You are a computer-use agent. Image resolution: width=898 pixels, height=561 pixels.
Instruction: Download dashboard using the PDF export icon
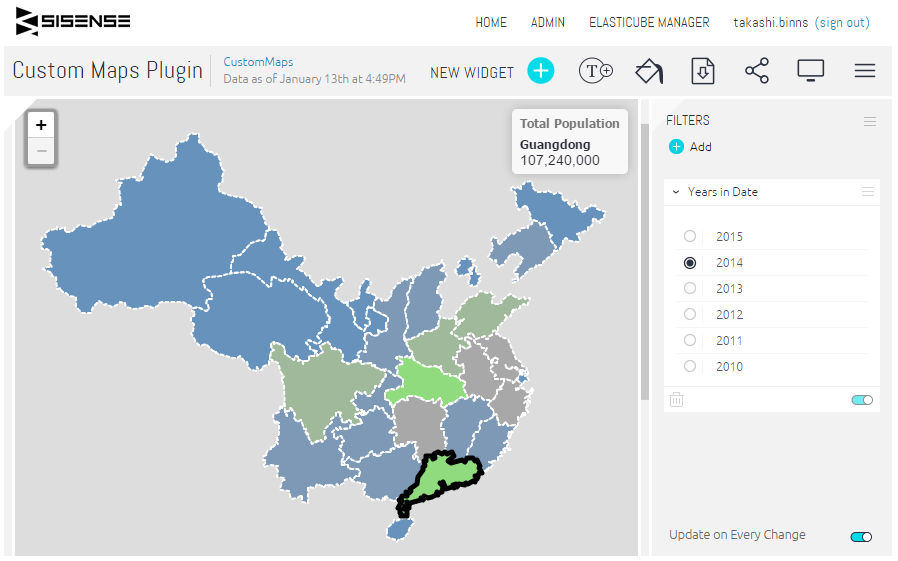click(703, 71)
